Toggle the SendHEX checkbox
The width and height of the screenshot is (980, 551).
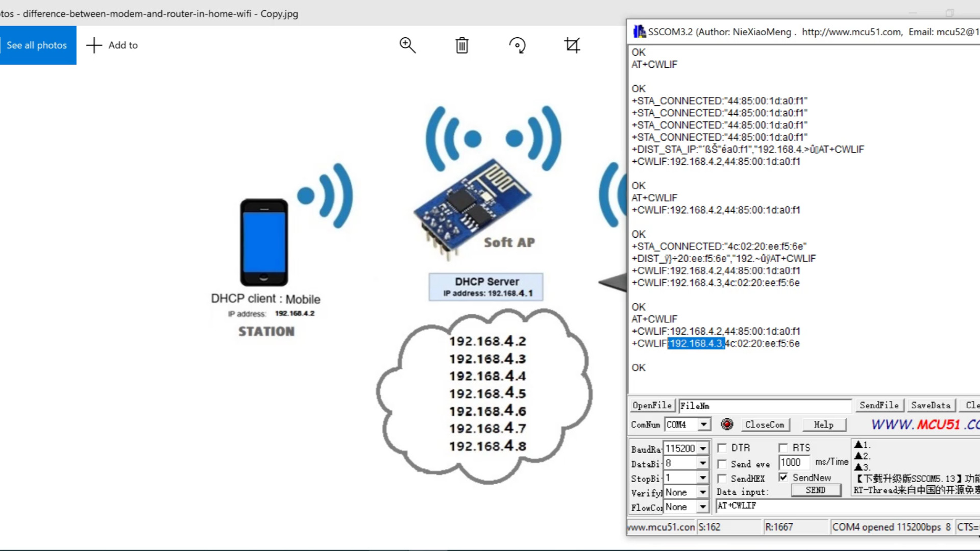tap(722, 479)
